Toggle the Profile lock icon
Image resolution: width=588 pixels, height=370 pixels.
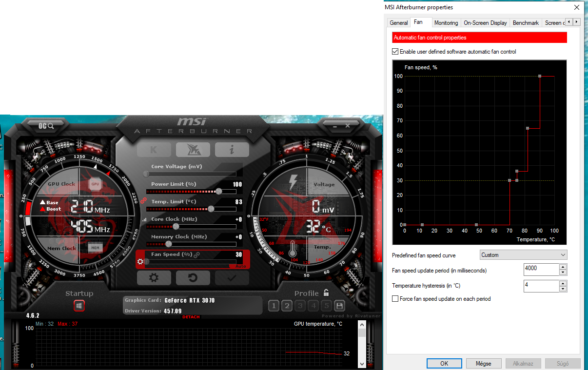326,293
